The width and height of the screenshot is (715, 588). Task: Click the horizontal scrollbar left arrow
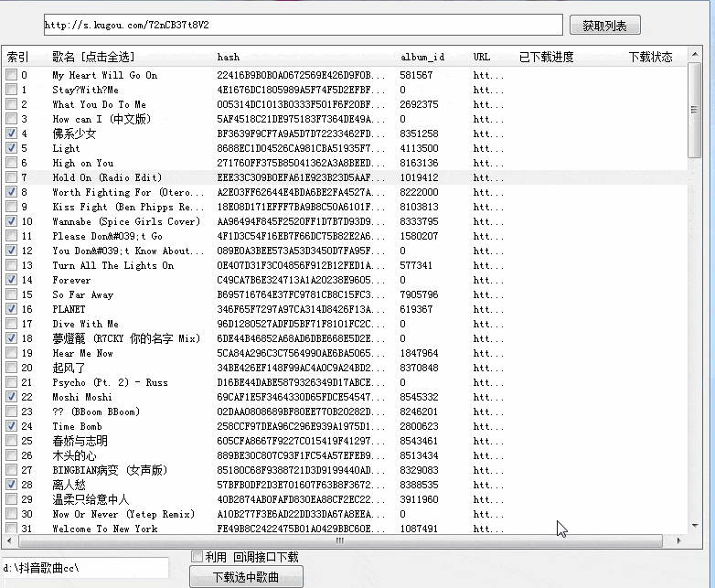[x=8, y=541]
